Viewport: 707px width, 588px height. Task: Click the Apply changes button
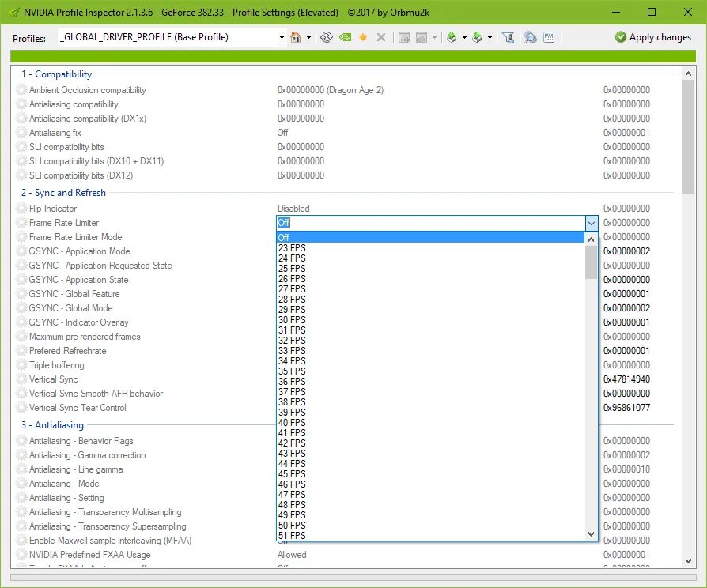(x=653, y=37)
